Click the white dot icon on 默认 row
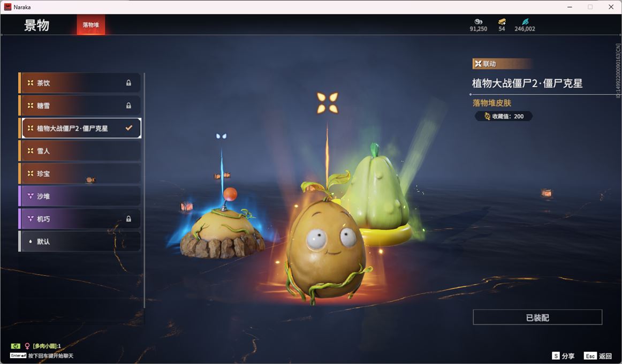622x364 pixels. tap(30, 241)
